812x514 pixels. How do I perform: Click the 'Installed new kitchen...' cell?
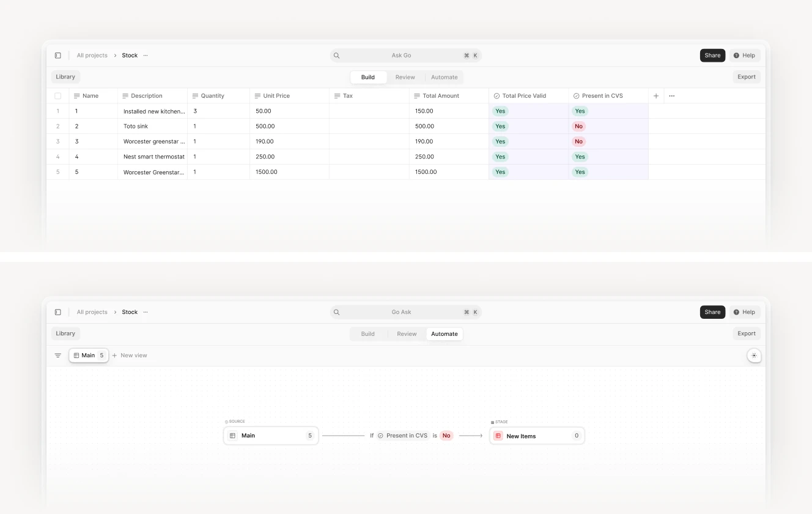click(x=153, y=111)
